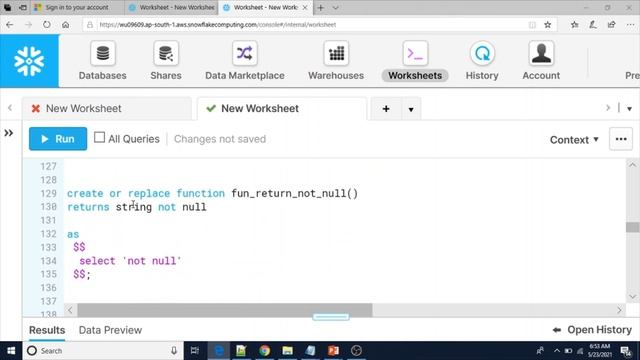Go to the Worksheets page
The image size is (640, 360).
415,61
